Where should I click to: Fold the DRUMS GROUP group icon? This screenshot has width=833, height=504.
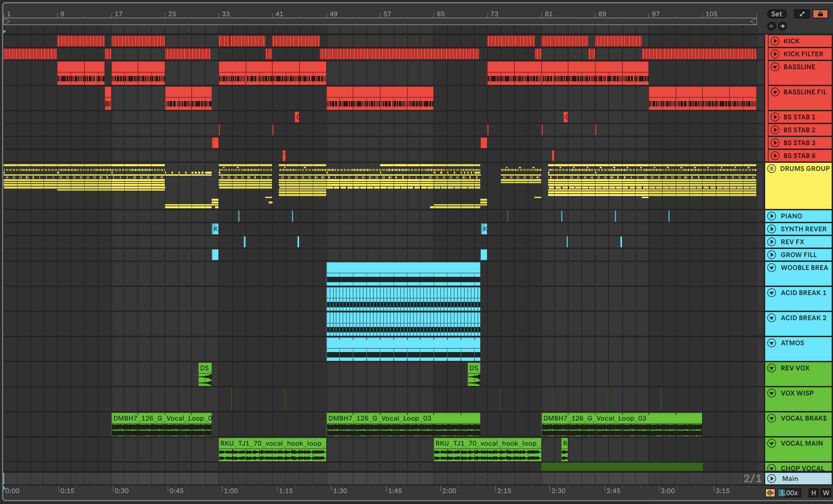click(772, 169)
